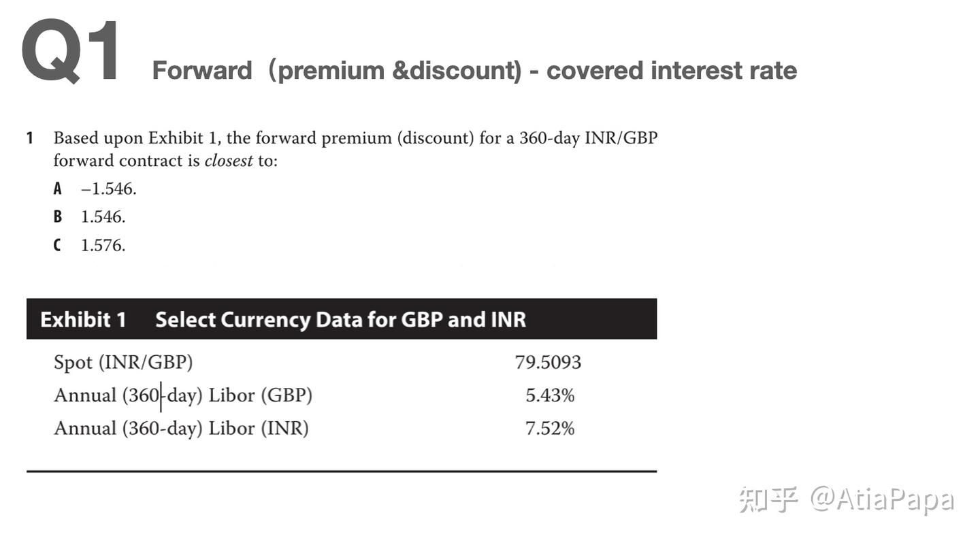
Task: Click the text cursor in "360-day" GBP row
Action: (x=161, y=396)
